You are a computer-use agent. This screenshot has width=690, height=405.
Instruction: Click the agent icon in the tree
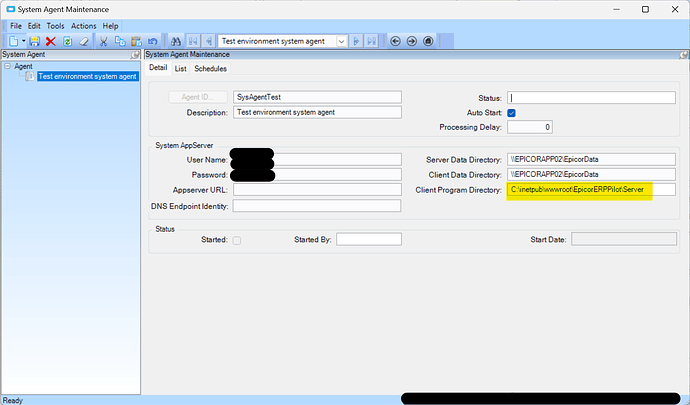[x=30, y=77]
